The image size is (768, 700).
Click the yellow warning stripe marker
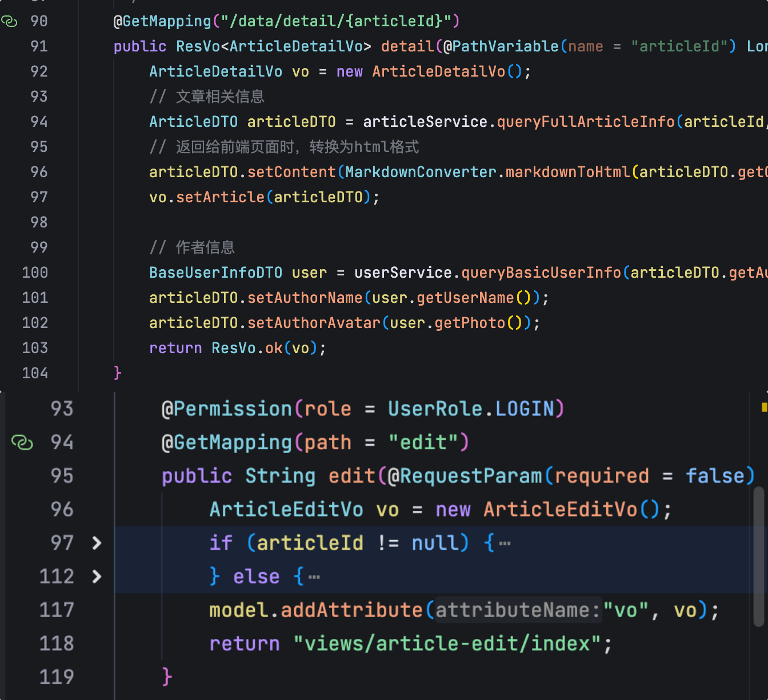764,407
